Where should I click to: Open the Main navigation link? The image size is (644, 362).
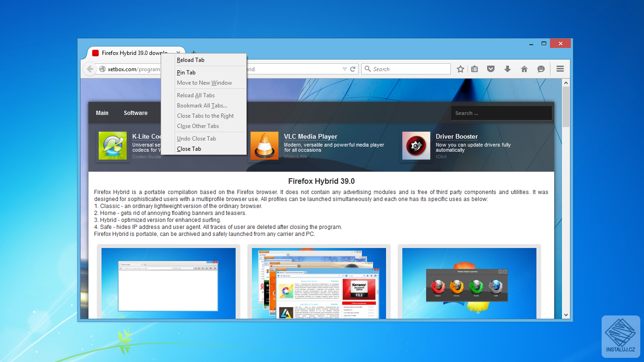[x=102, y=113]
